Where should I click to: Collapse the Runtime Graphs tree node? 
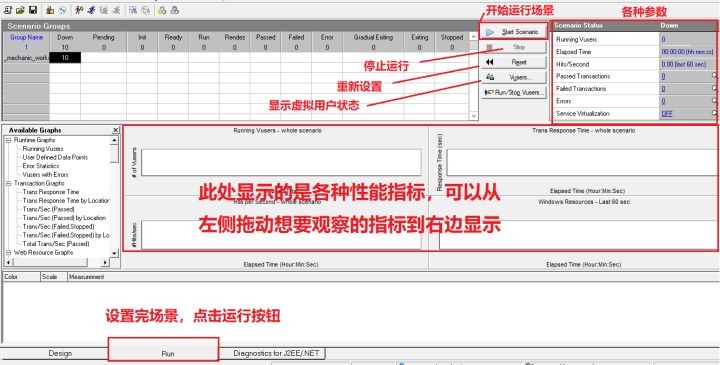[x=8, y=140]
